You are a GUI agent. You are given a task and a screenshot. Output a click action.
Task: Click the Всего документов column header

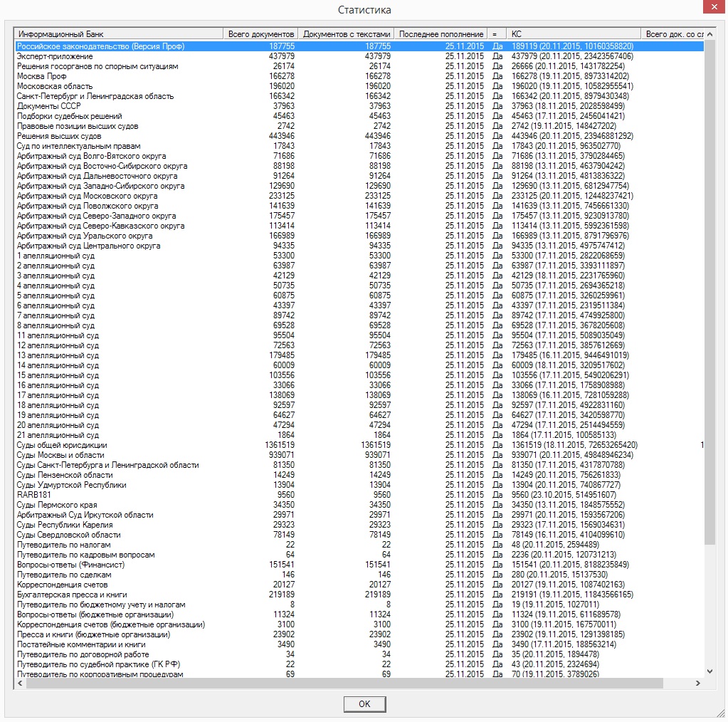coord(260,34)
